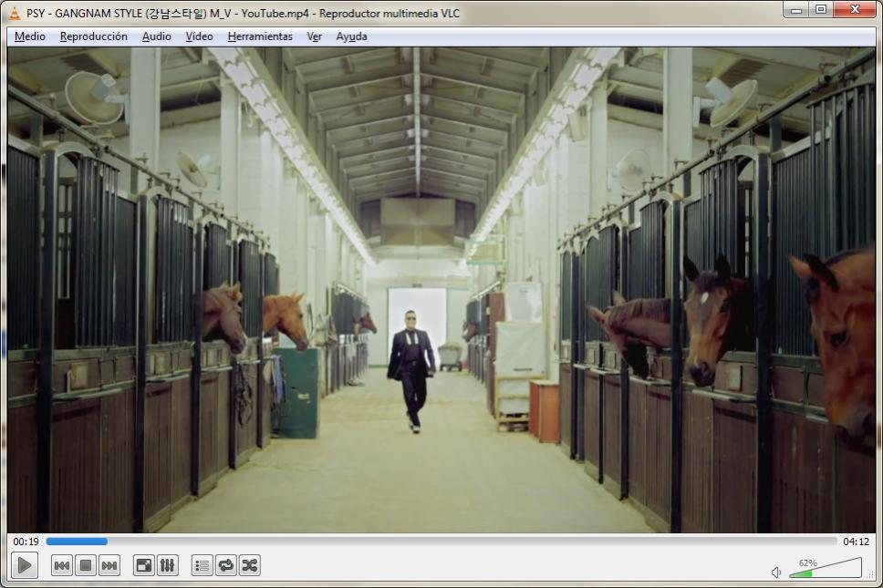Open the Herramientas menu
Screen dimensions: 883x588
[260, 36]
